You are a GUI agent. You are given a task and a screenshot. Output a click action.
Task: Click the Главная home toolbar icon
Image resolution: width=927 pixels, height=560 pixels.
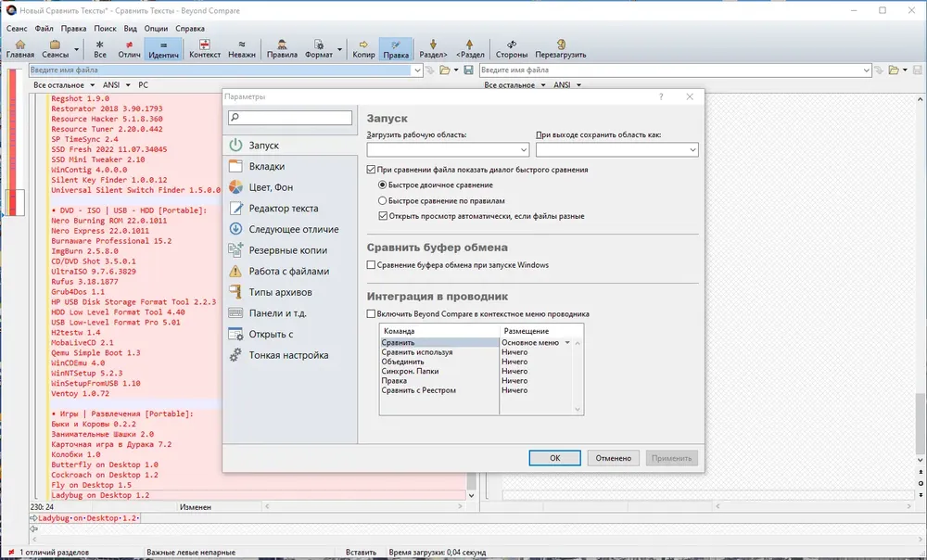(x=20, y=49)
